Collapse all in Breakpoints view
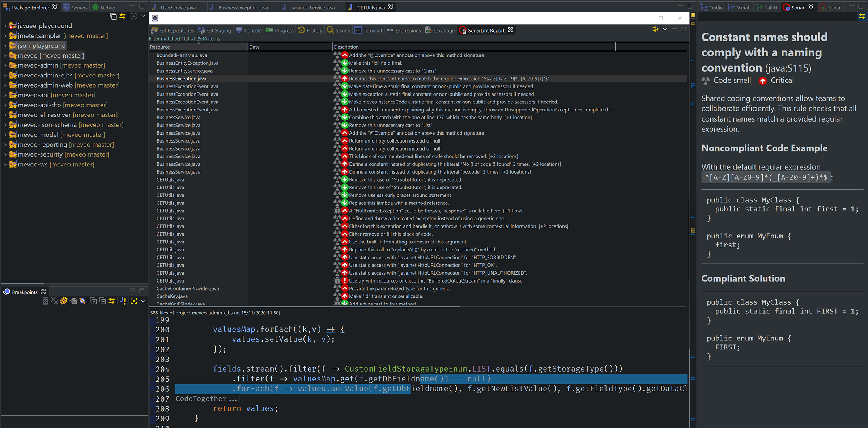The width and height of the screenshot is (868, 428). [102, 301]
